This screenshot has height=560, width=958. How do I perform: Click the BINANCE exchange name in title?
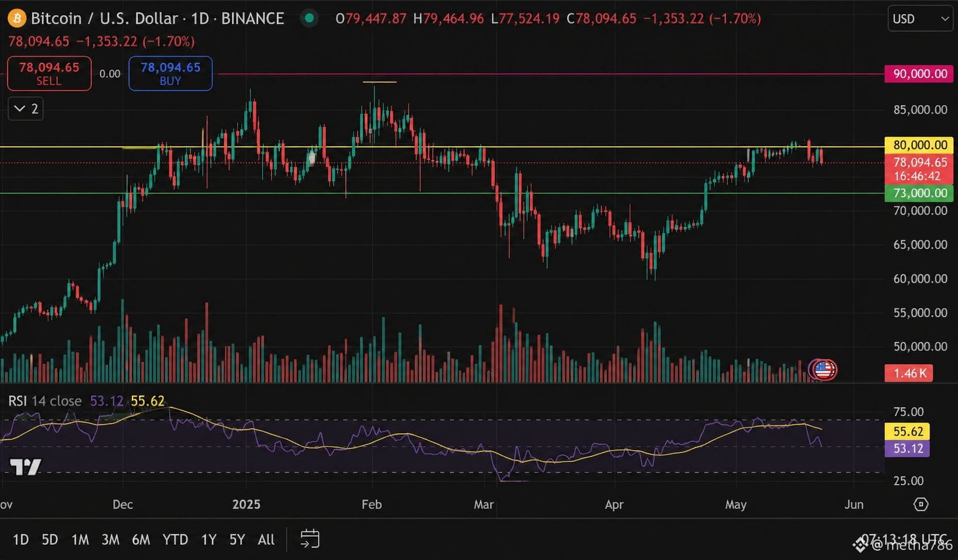(x=252, y=19)
